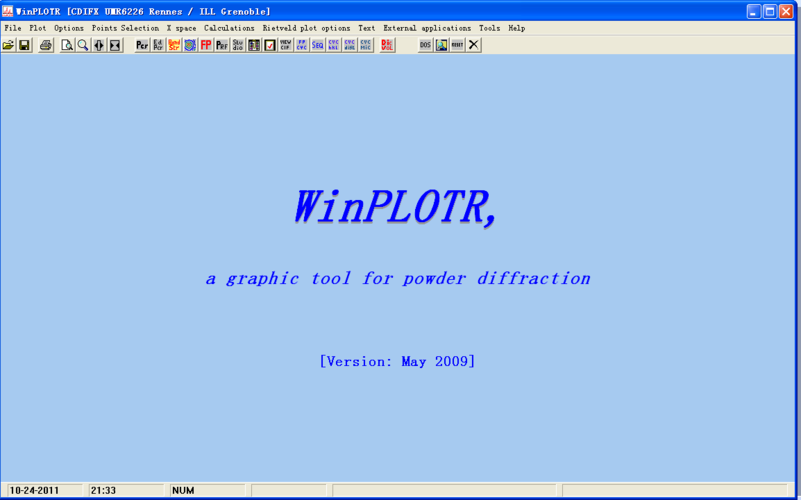Click the picture image icon in toolbar
Viewport: 801px width, 500px height.
(x=441, y=45)
